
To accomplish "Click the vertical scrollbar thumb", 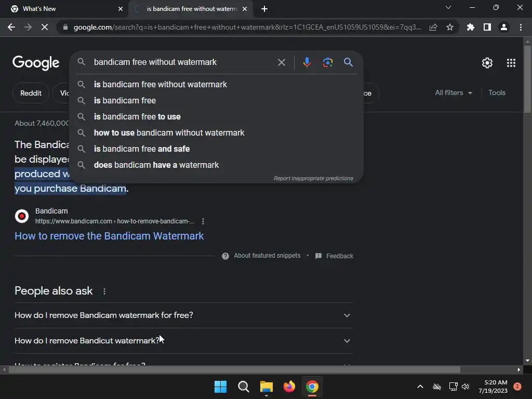I will [x=527, y=79].
